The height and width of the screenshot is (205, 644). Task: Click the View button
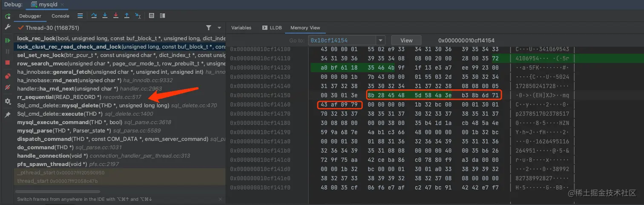(x=406, y=40)
